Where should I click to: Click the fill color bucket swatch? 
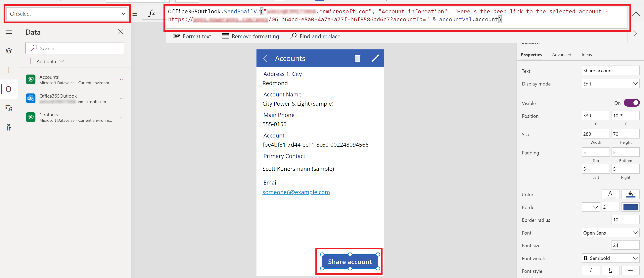(x=630, y=194)
